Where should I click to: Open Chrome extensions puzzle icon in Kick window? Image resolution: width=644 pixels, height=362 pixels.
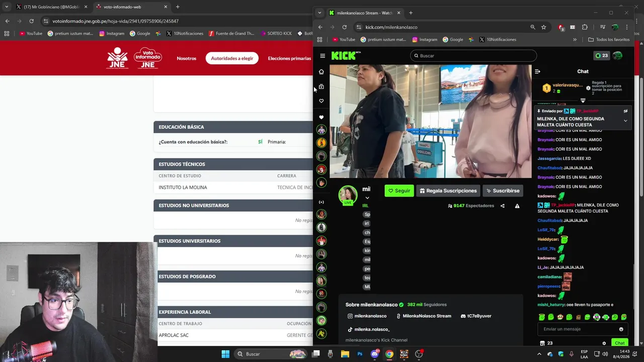pyautogui.click(x=585, y=27)
